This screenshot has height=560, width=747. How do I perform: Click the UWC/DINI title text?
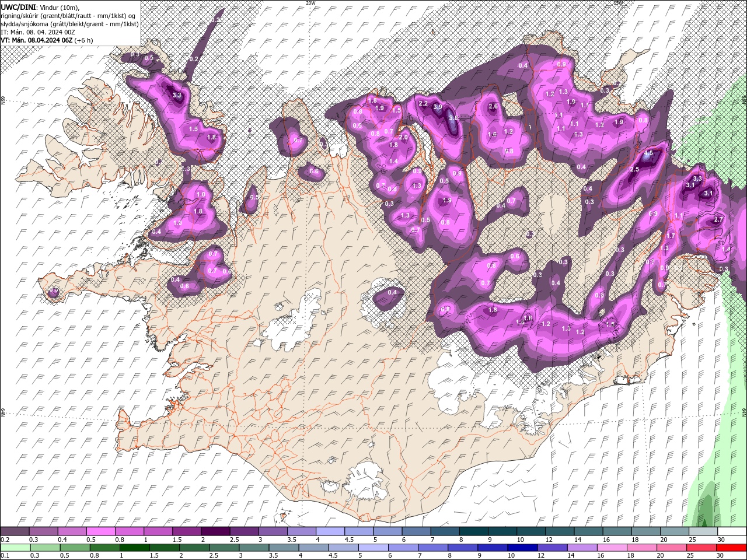(x=18, y=6)
